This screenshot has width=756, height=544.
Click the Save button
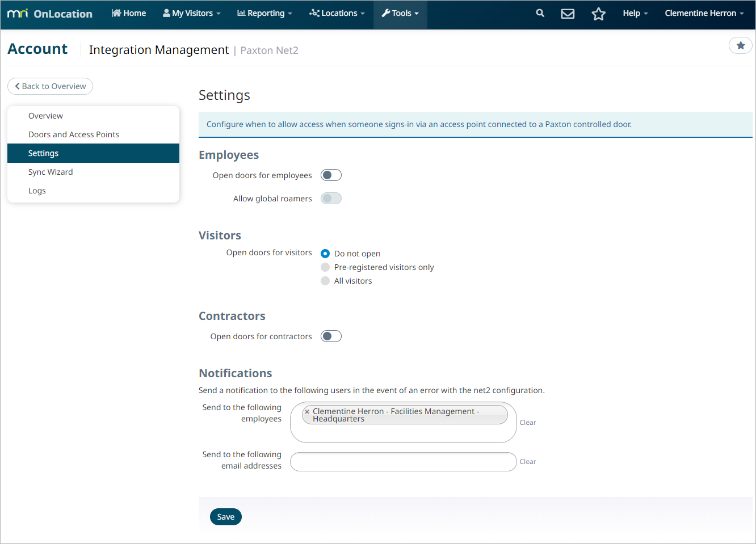tap(226, 517)
